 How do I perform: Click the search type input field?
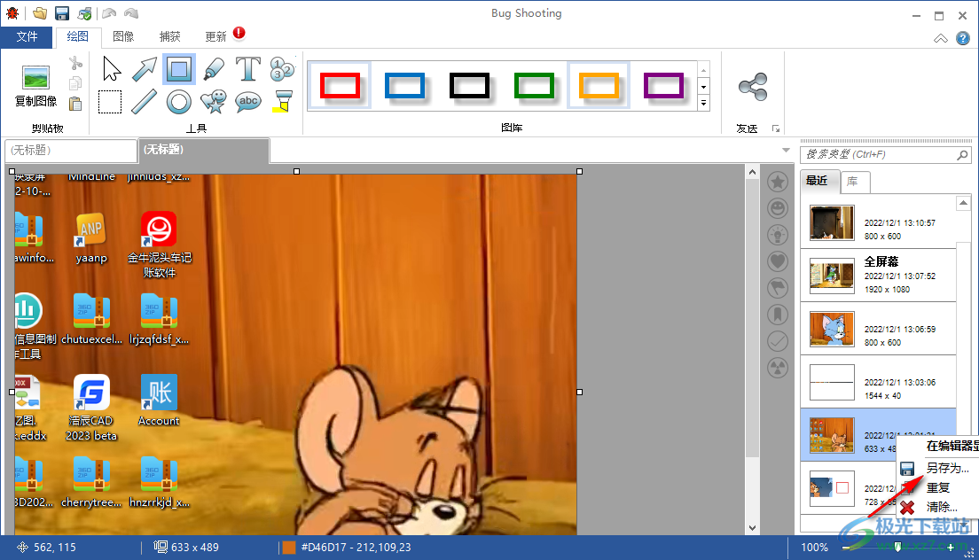pyautogui.click(x=879, y=155)
